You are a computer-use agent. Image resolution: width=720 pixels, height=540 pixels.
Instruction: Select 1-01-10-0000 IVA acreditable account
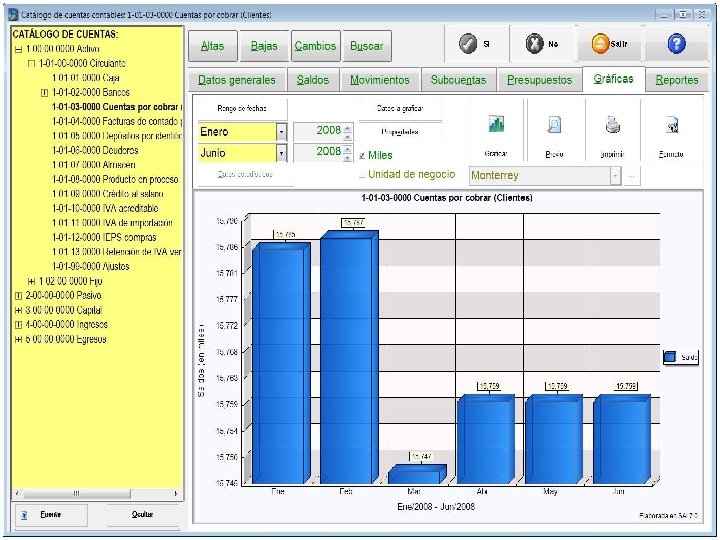[105, 208]
